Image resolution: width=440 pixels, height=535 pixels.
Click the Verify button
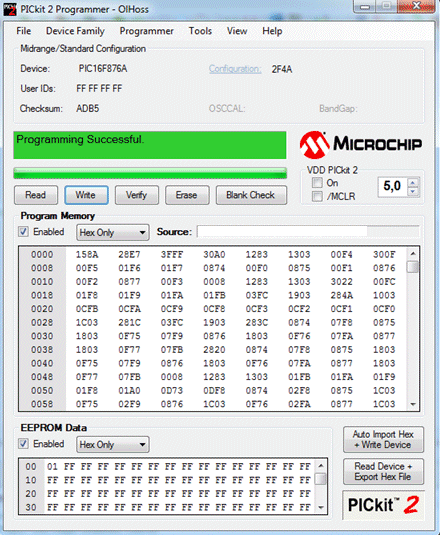(x=137, y=195)
